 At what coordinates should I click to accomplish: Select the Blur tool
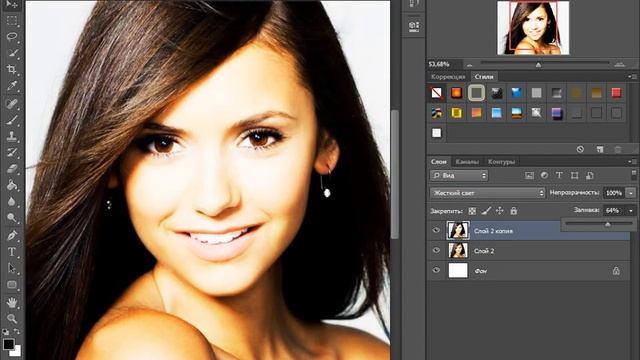coord(12,202)
